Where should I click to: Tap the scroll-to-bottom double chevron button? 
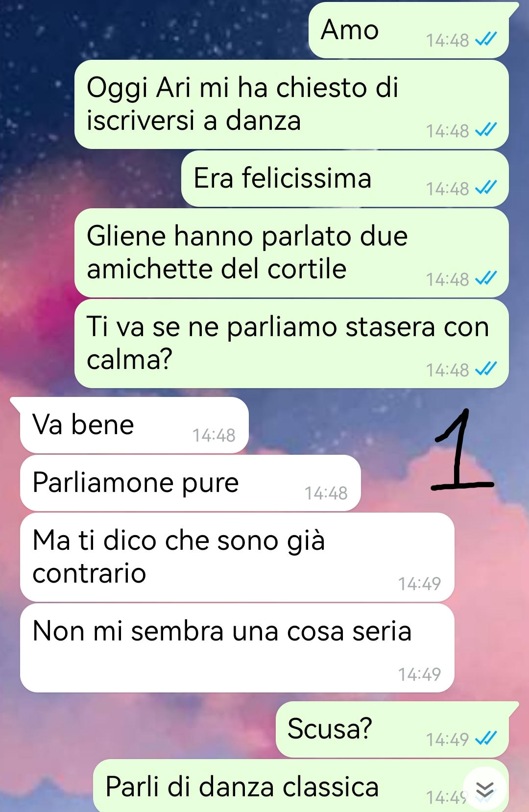pyautogui.click(x=484, y=789)
